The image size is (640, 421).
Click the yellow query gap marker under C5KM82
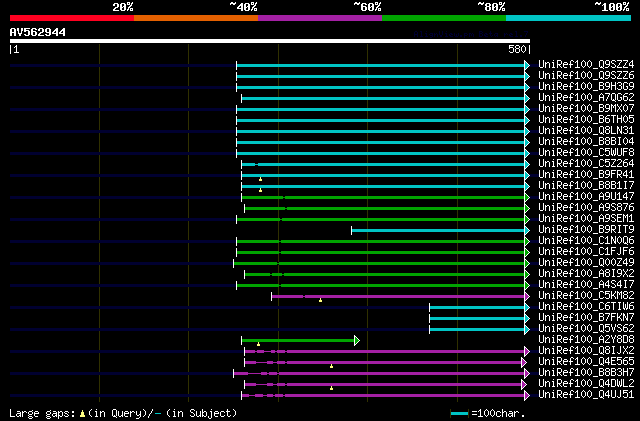320,301
